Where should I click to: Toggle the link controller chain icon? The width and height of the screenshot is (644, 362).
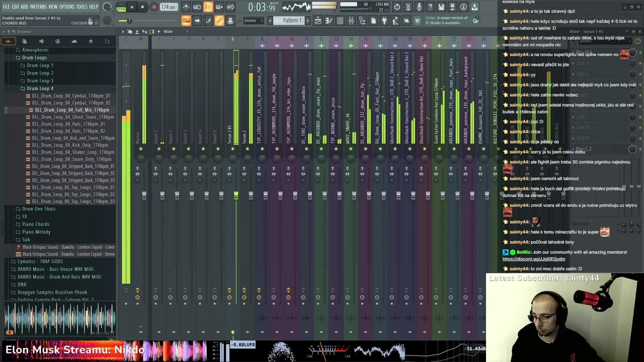tap(219, 21)
